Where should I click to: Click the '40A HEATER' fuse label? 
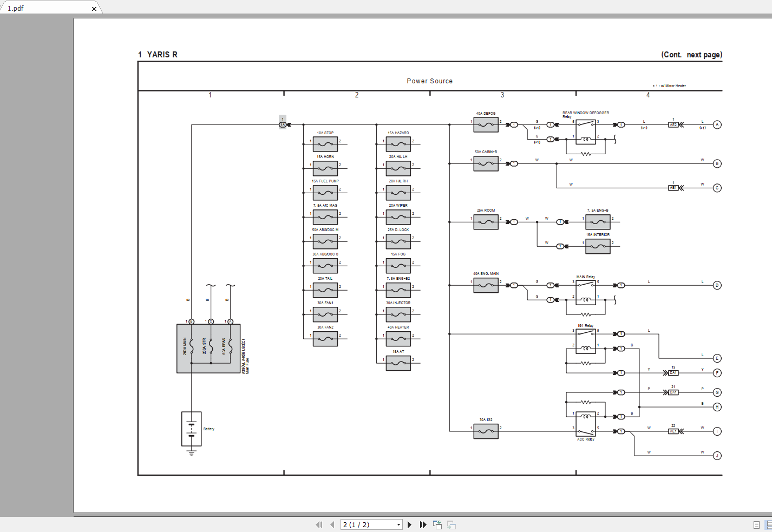point(398,327)
